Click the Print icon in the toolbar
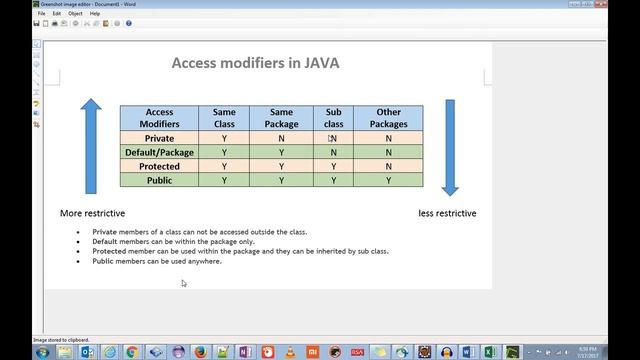 coord(55,24)
